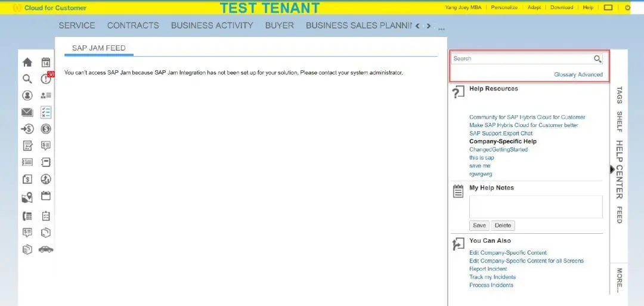Screen dimensions: 644x306
Task: Select the SAP JAM FEED tab
Action: tap(98, 48)
